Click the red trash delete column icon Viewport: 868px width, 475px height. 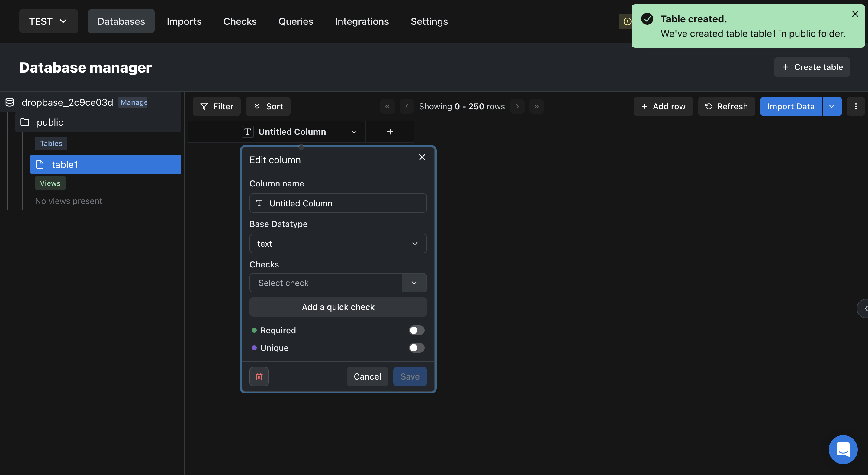click(x=259, y=376)
